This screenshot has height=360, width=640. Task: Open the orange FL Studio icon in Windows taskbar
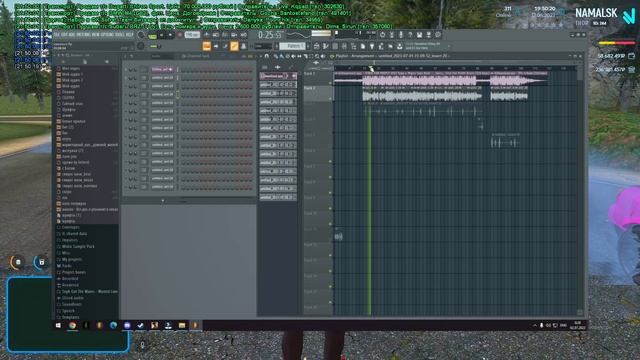[195, 325]
